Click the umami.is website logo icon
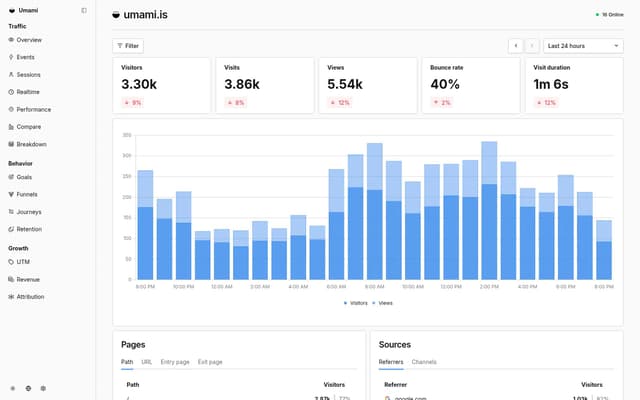The image size is (640, 400). 116,15
